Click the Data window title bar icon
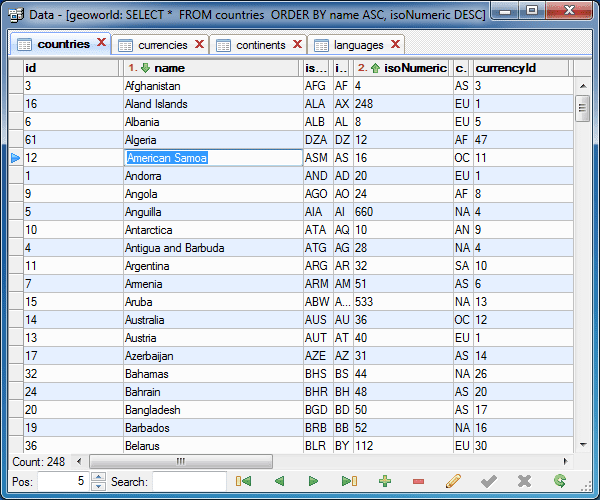The height and width of the screenshot is (500, 600). [17, 15]
